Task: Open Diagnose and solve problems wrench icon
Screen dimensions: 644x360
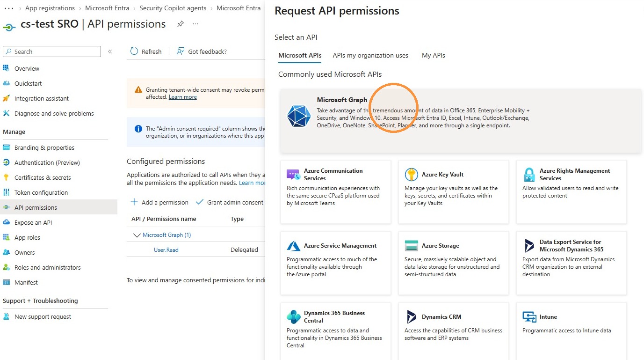Action: pyautogui.click(x=6, y=113)
